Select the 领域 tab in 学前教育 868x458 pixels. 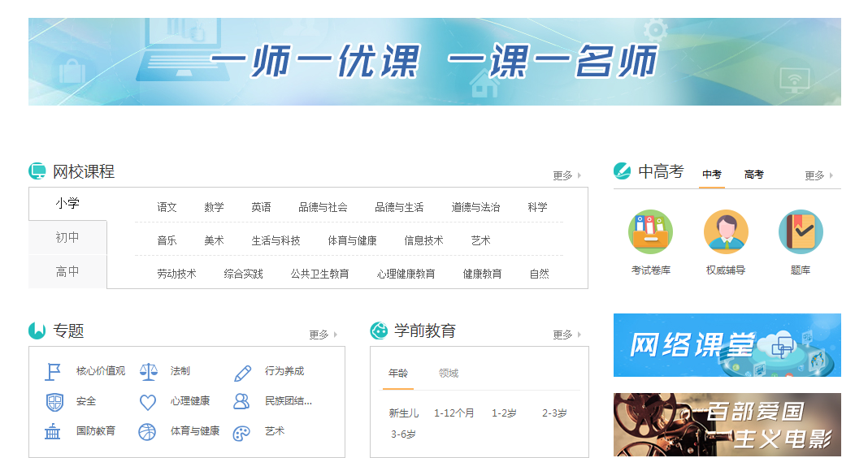[449, 374]
